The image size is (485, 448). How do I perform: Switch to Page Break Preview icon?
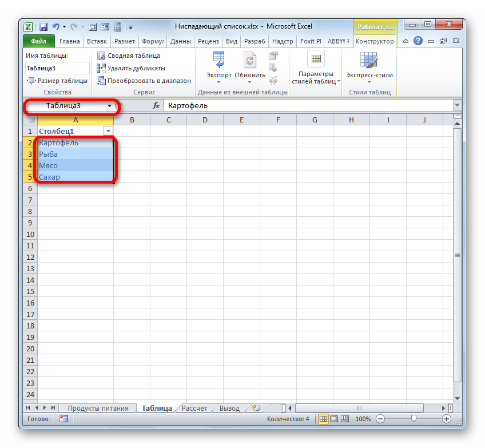pyautogui.click(x=344, y=419)
